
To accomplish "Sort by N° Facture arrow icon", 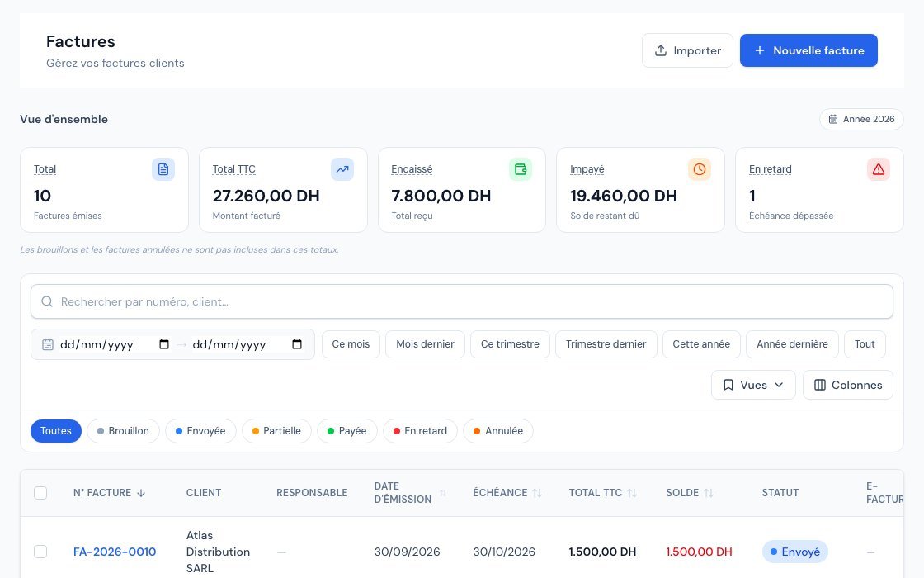I will click(141, 493).
